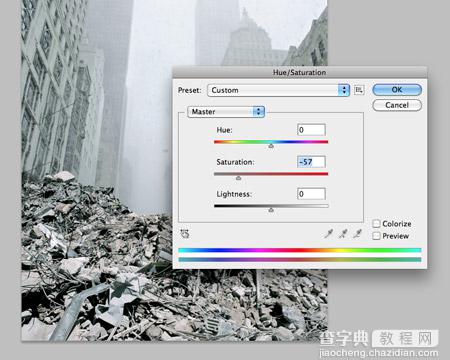
Task: Click the Hue slider handle
Action: coord(271,146)
